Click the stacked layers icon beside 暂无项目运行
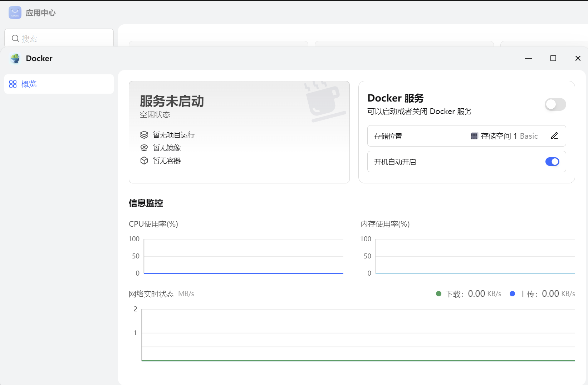The image size is (588, 385). pos(144,135)
